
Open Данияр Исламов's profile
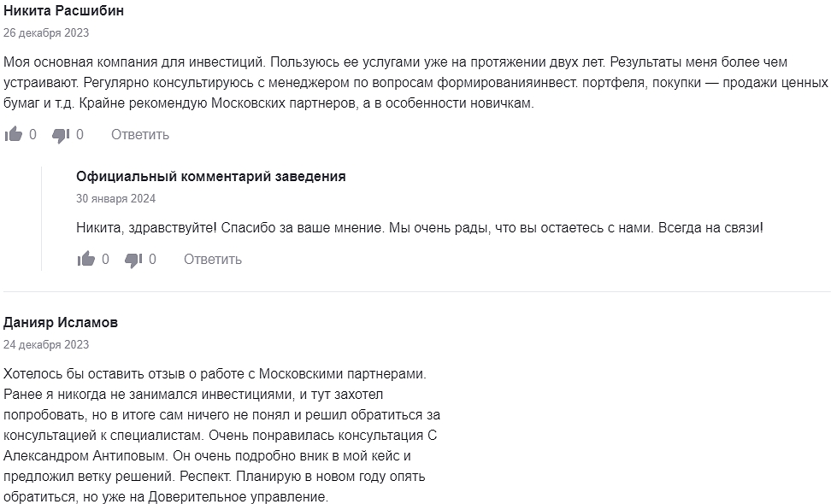[x=62, y=322]
